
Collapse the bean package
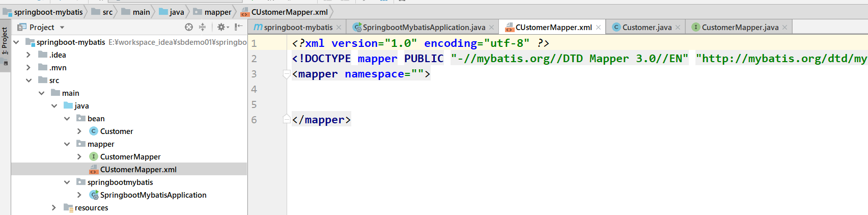click(67, 118)
